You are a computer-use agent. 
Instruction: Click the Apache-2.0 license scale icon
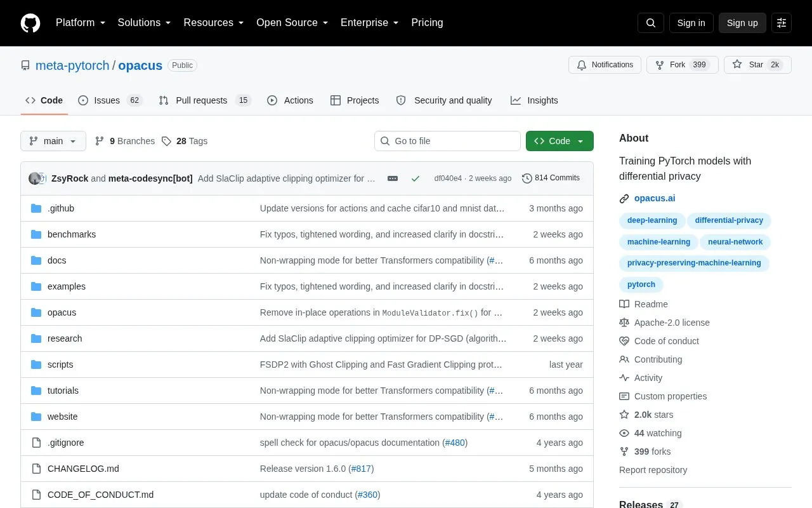pos(624,323)
